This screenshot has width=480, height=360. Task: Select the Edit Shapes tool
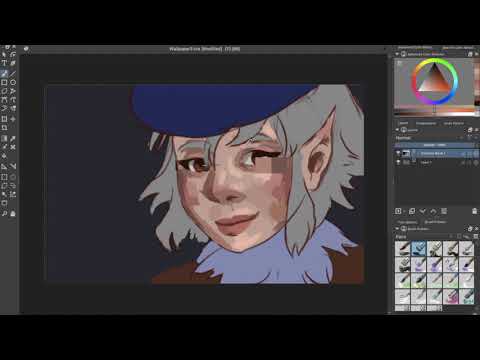[x=13, y=54]
